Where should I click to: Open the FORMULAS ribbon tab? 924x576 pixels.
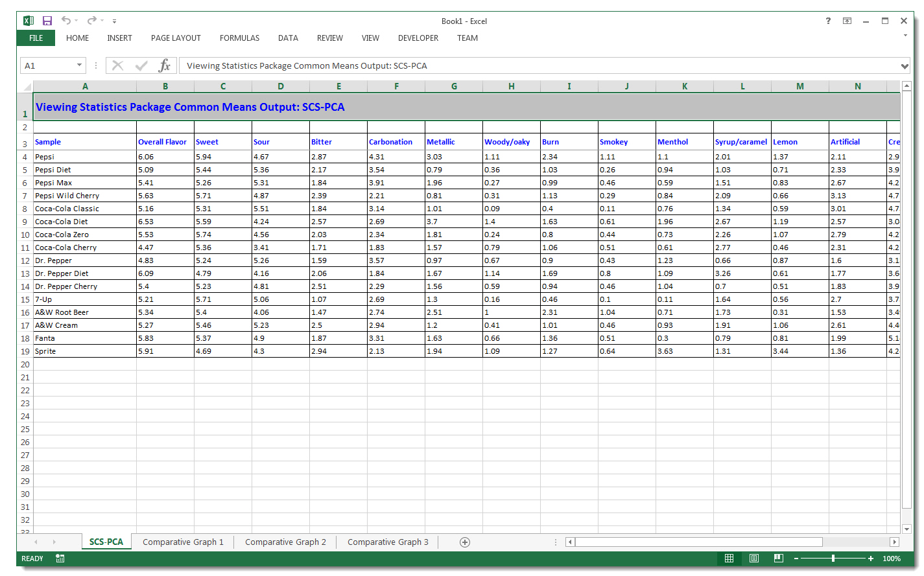[x=239, y=38]
